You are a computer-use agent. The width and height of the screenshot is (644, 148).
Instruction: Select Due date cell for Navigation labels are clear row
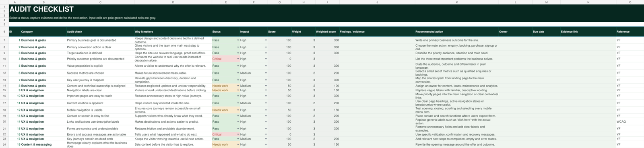(546, 90)
